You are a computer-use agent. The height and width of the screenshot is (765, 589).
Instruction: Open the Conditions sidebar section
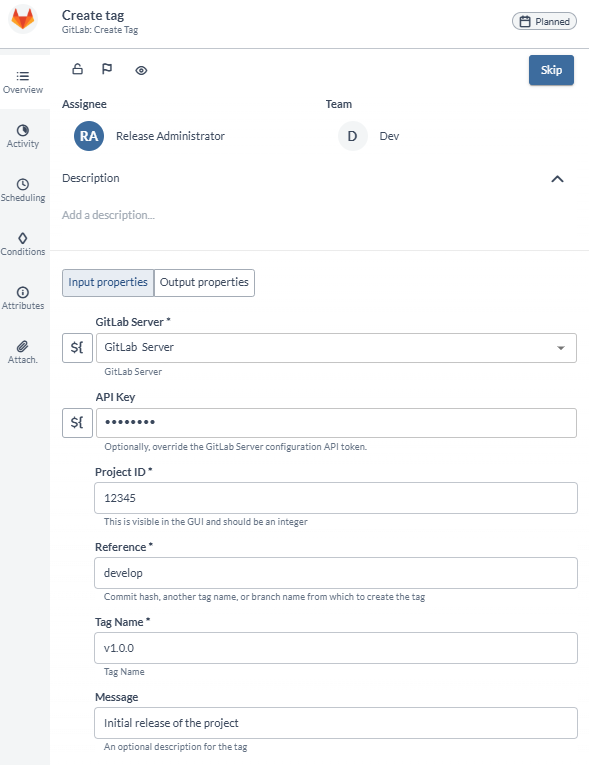pos(23,244)
